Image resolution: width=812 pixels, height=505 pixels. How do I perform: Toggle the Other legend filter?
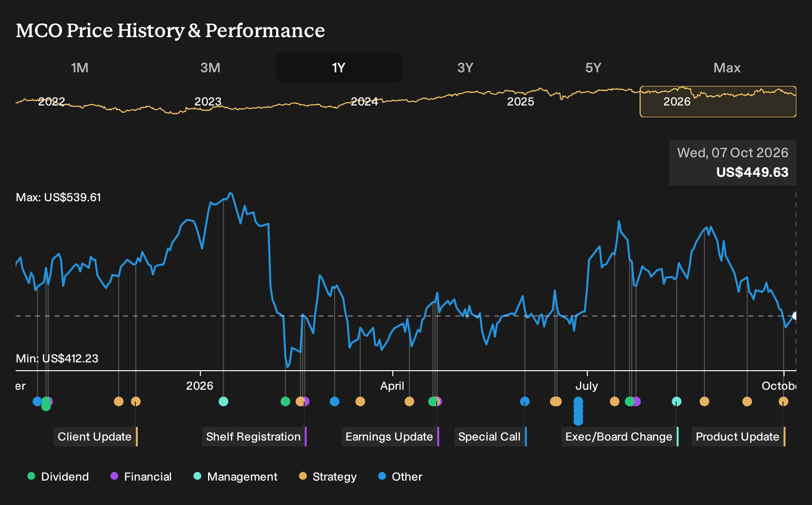point(400,477)
